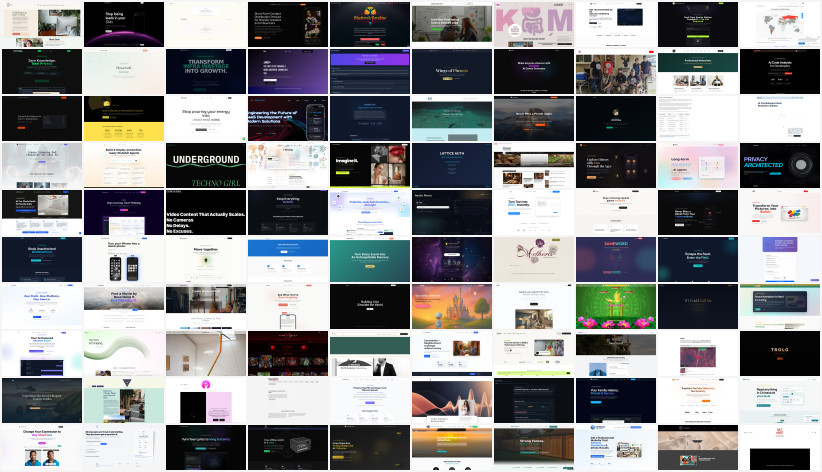The height and width of the screenshot is (472, 822).
Task: Open the Zero Knowledge Total Privacy thumbnail
Action: (42, 71)
